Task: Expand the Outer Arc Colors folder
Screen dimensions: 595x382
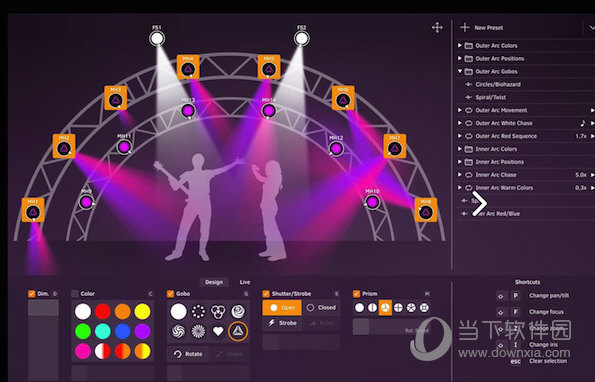Action: click(x=460, y=46)
